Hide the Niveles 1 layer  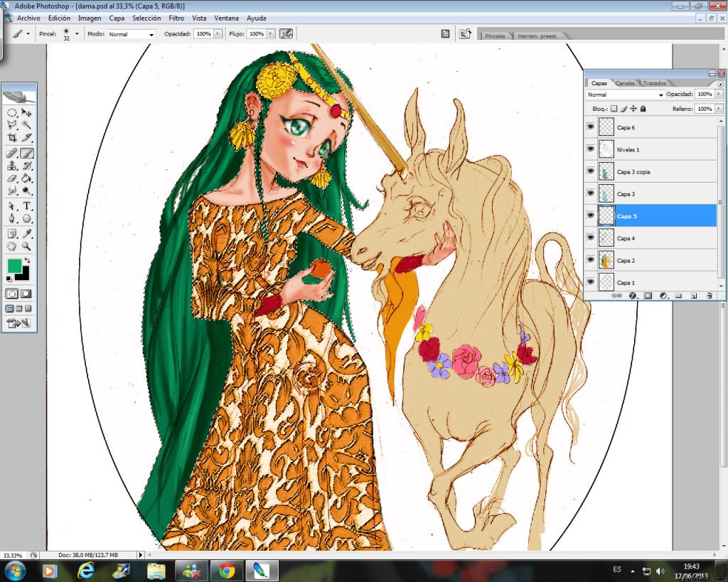pyautogui.click(x=591, y=149)
